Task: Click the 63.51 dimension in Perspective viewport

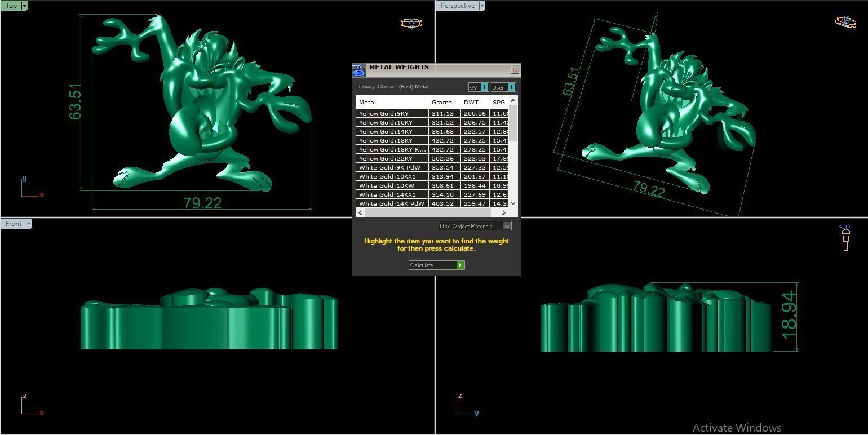Action: (570, 82)
